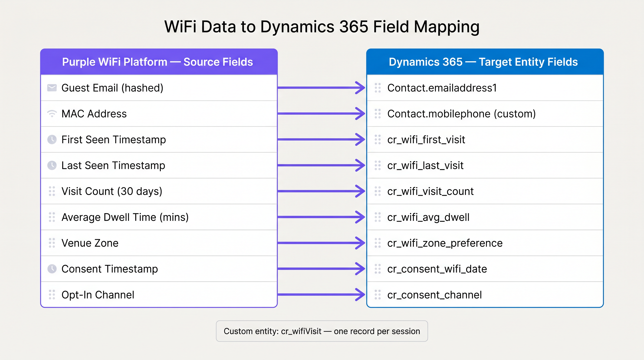Select the WiFi icon beside MAC Address

(x=52, y=113)
